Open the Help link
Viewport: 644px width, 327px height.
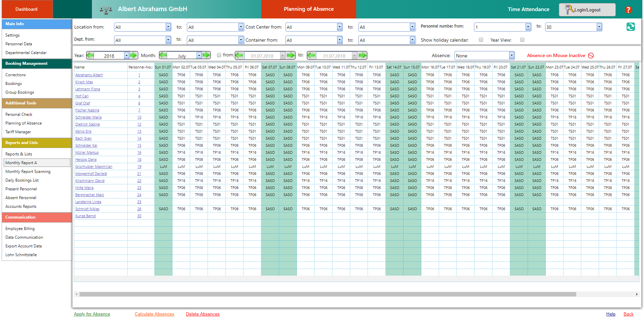611,314
